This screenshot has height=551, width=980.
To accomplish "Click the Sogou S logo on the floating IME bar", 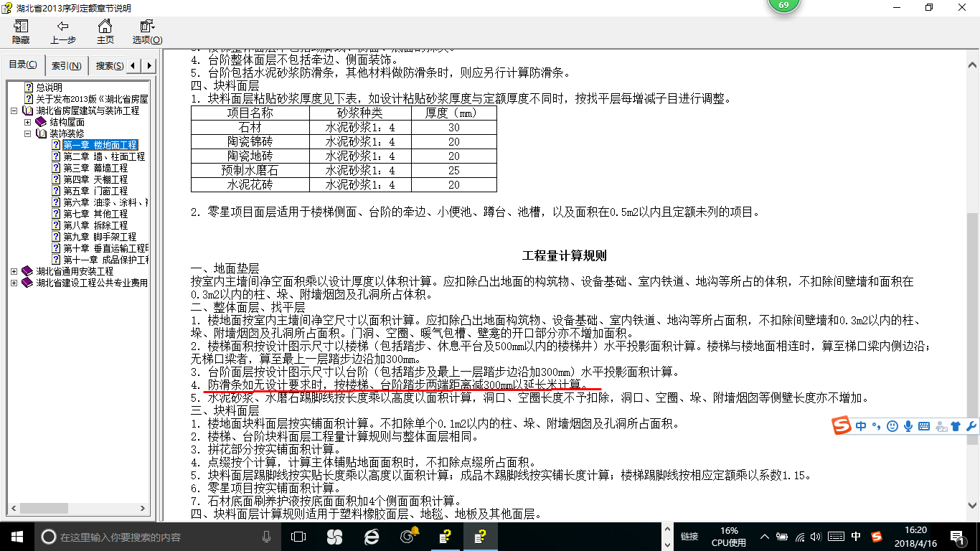I will click(842, 426).
